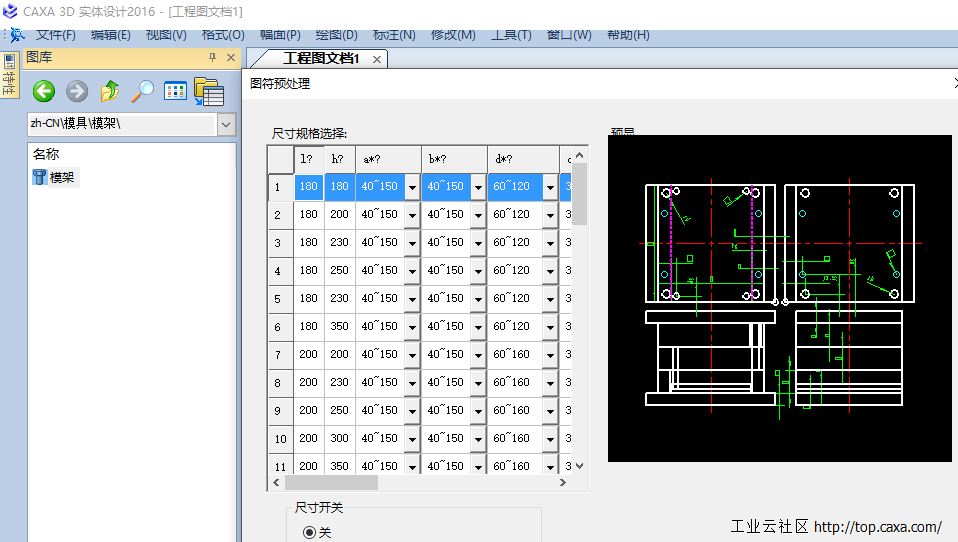Click the table scroll left arrow
This screenshot has height=542, width=958.
276,483
